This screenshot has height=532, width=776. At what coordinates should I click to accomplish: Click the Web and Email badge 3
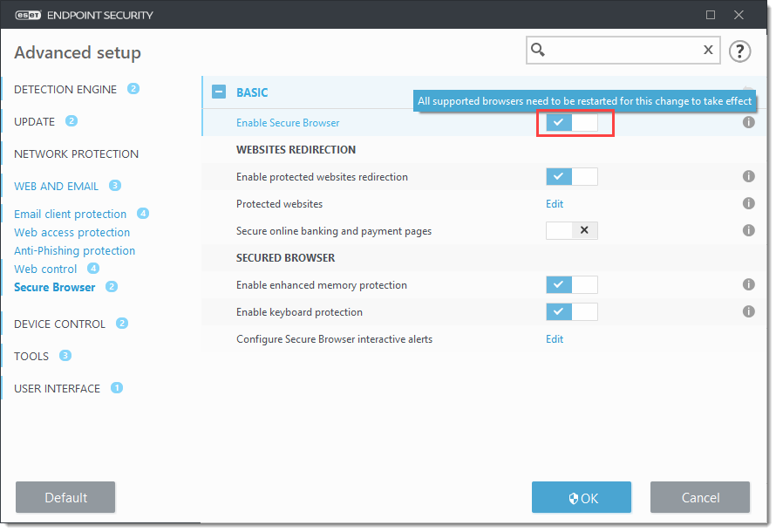115,186
